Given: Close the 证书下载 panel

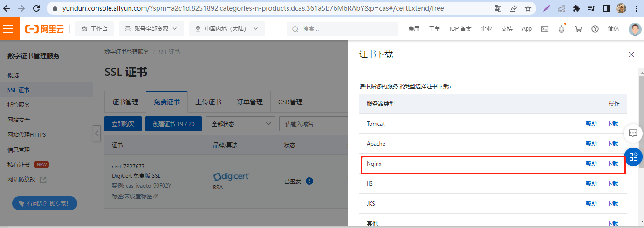Looking at the screenshot, I should (631, 54).
